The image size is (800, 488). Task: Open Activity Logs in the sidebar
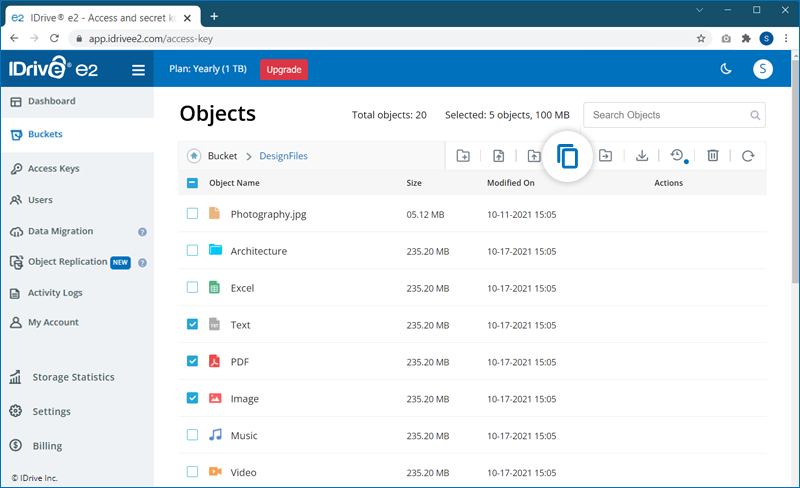click(55, 293)
